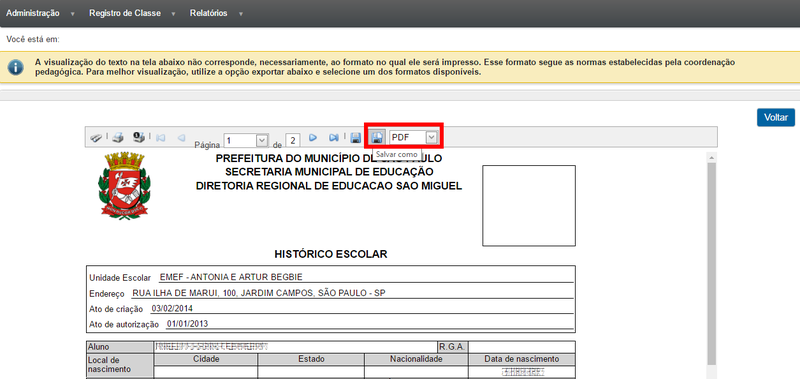Click the 'R.G.A.' table label
Image resolution: width=800 pixels, height=379 pixels.
(x=452, y=347)
